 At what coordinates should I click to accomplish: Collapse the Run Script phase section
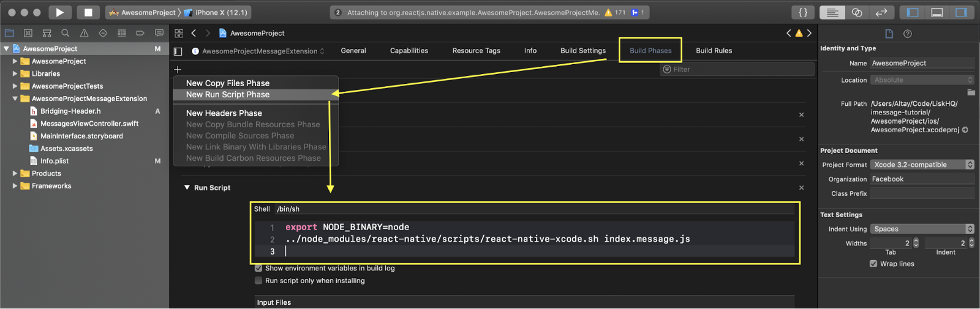click(x=187, y=188)
